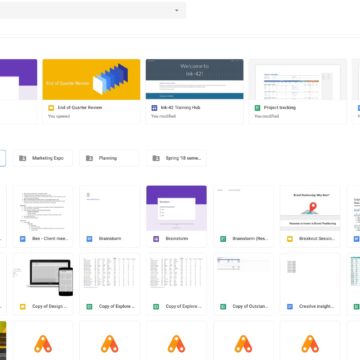Open the Creative Insight document thumbnail
Image resolution: width=360 pixels, height=360 pixels.
[x=310, y=276]
